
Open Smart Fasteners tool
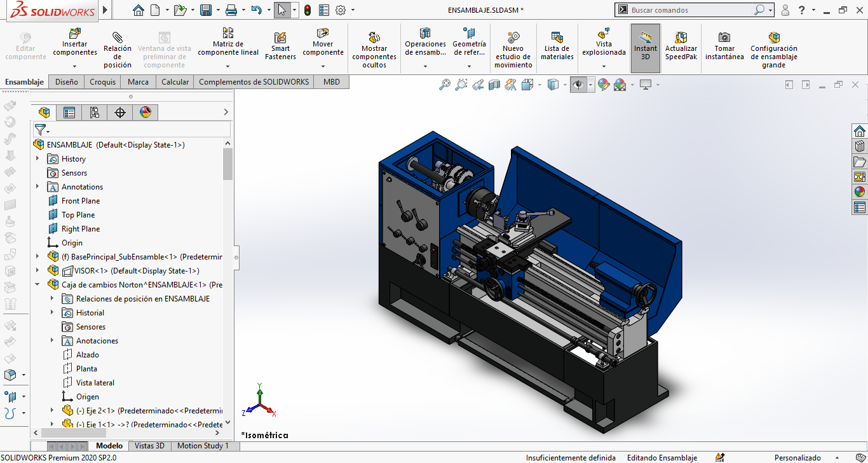(x=280, y=46)
